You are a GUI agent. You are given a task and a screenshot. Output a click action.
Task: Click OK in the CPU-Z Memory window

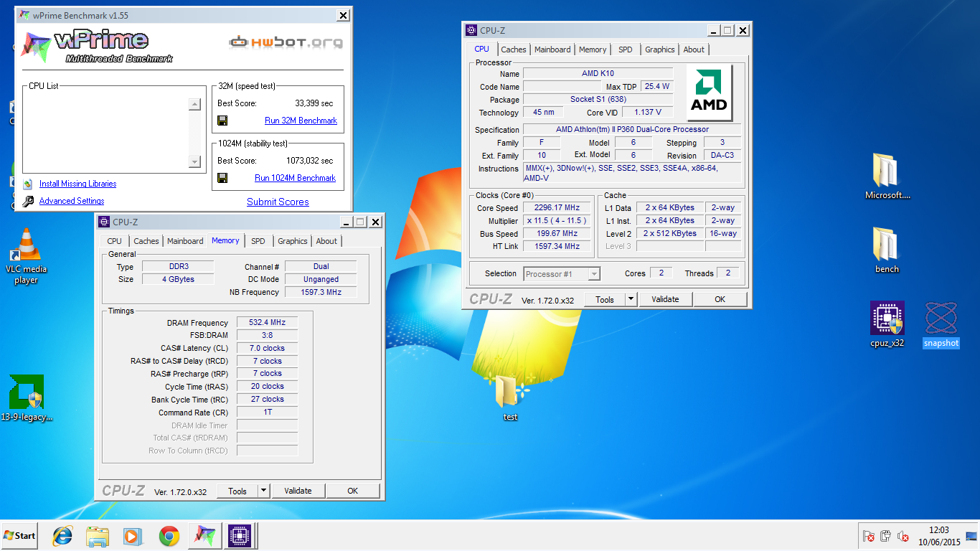pos(352,491)
